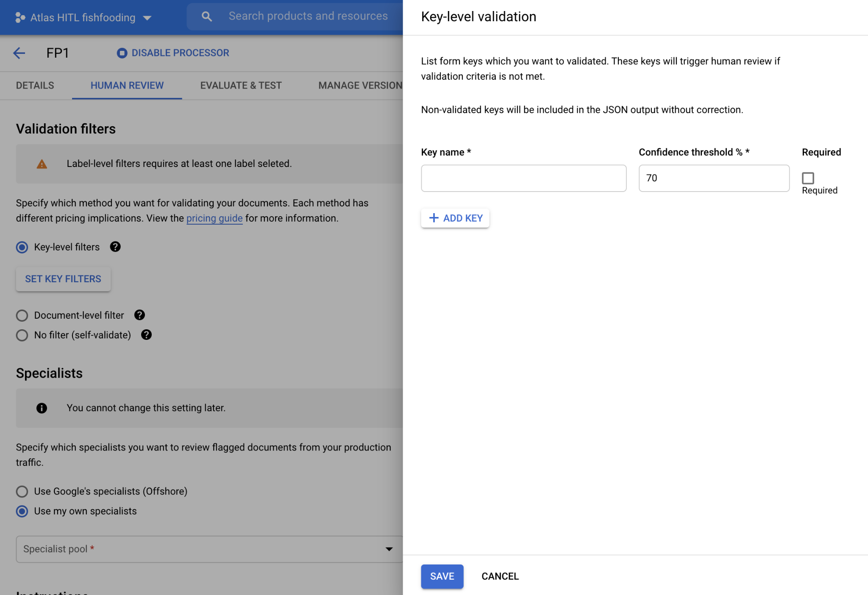Image resolution: width=868 pixels, height=595 pixels.
Task: Select Use Google's specialists Offshore option
Action: click(22, 491)
